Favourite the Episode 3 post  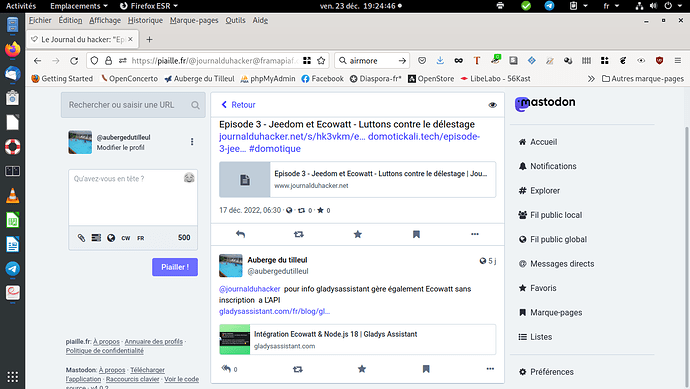[358, 234]
